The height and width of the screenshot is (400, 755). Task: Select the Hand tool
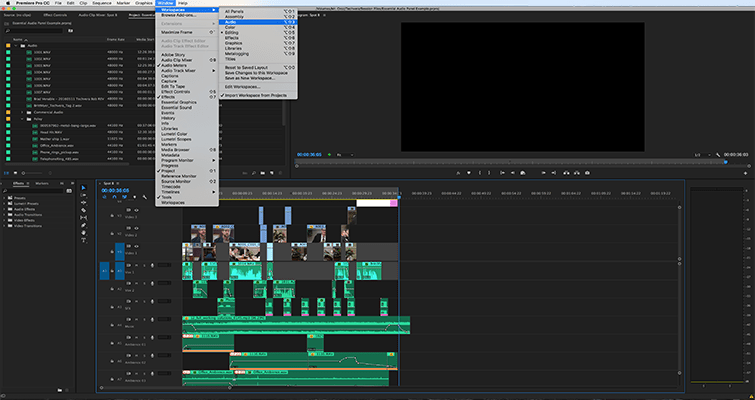(84, 234)
